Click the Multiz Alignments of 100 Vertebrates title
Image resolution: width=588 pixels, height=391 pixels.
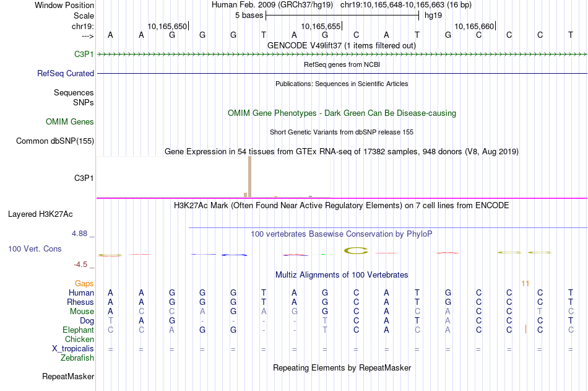point(342,275)
